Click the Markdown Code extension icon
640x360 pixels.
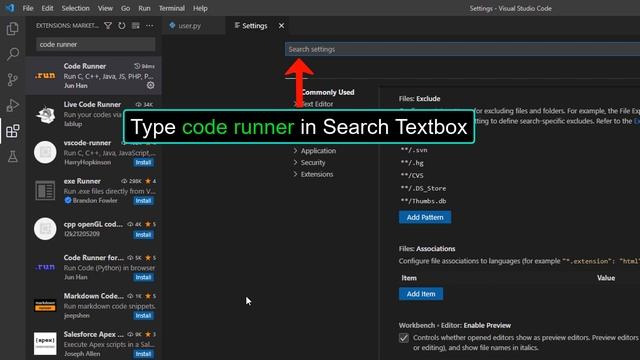45,306
